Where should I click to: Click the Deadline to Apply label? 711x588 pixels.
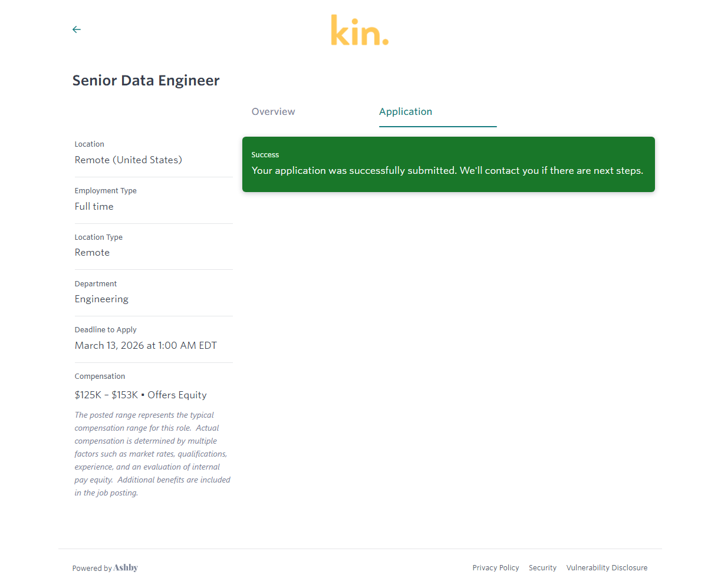click(106, 330)
